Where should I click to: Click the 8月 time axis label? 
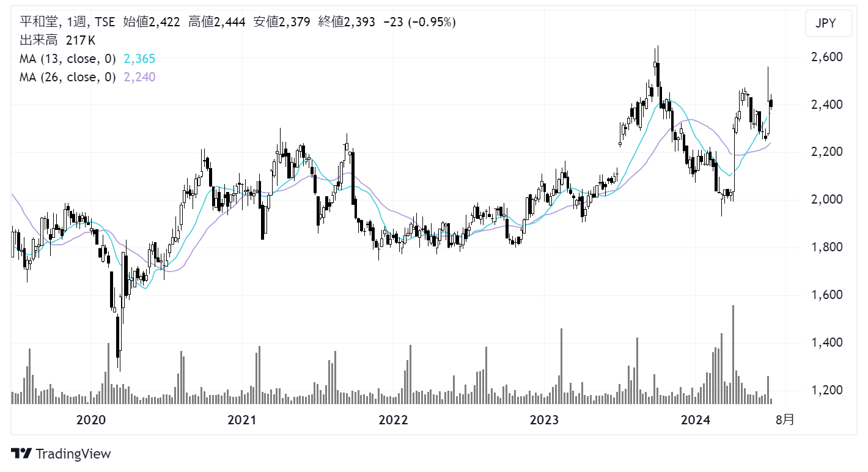(x=785, y=420)
